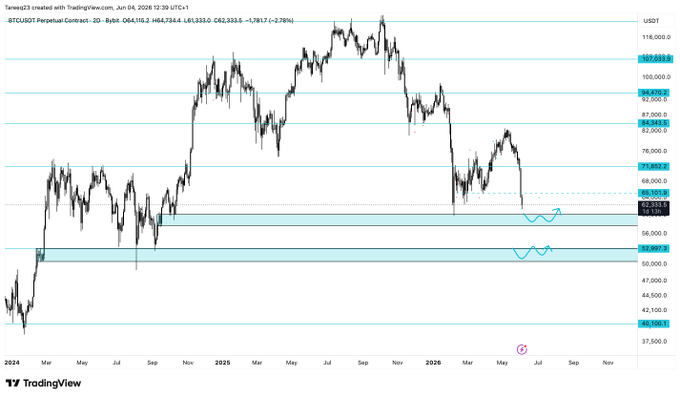The height and width of the screenshot is (397, 680).
Task: Select the wavy arrow path in lower zone
Action: pos(532,252)
